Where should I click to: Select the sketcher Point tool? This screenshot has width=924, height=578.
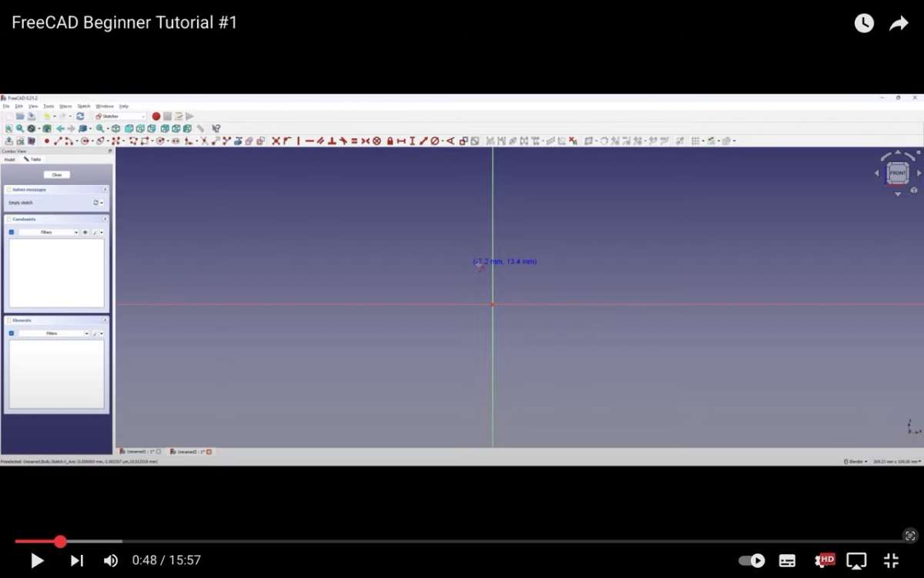tap(47, 141)
